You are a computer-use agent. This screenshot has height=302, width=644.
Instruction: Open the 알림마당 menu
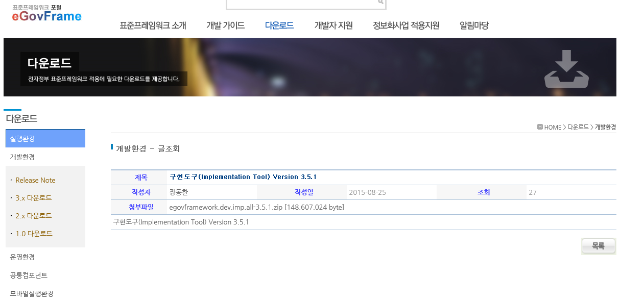474,26
